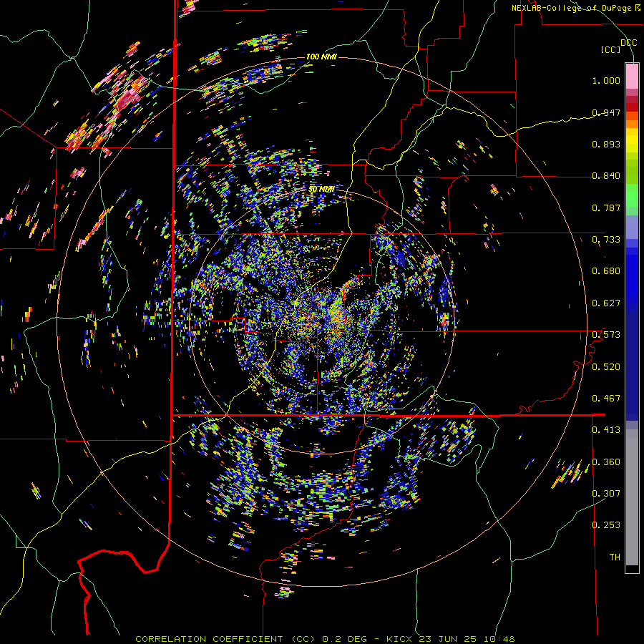The width and height of the screenshot is (644, 644).
Task: Select the 0.520 legend value
Action: [x=606, y=366]
